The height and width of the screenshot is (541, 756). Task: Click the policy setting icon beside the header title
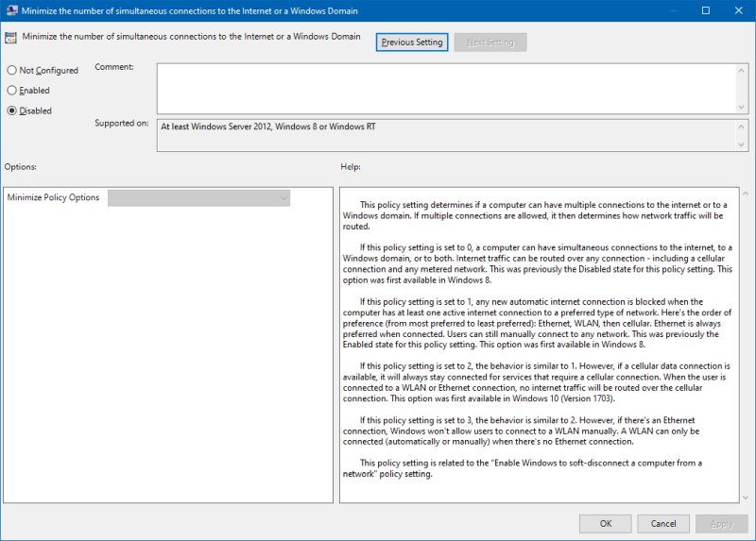(10, 42)
